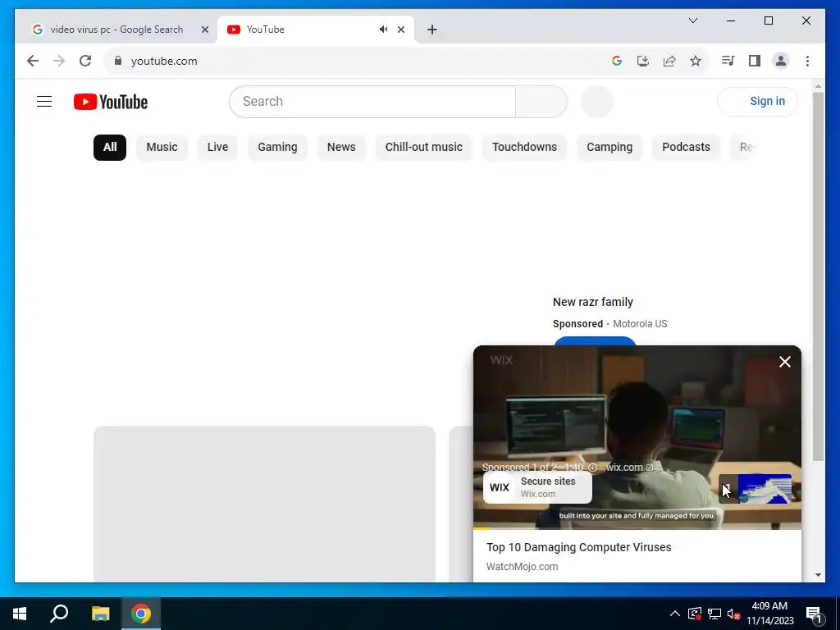Open Windows notification center

click(x=814, y=614)
